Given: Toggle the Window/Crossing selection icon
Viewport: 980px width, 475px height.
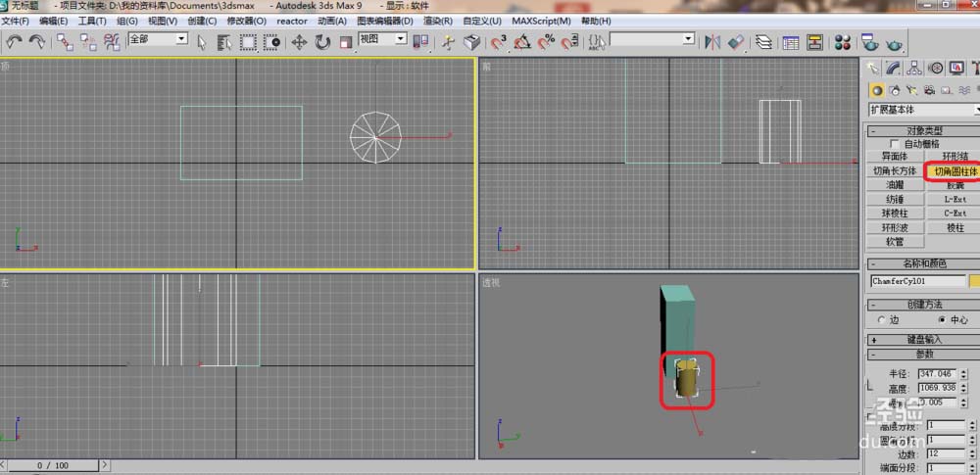Looking at the screenshot, I should (x=271, y=42).
